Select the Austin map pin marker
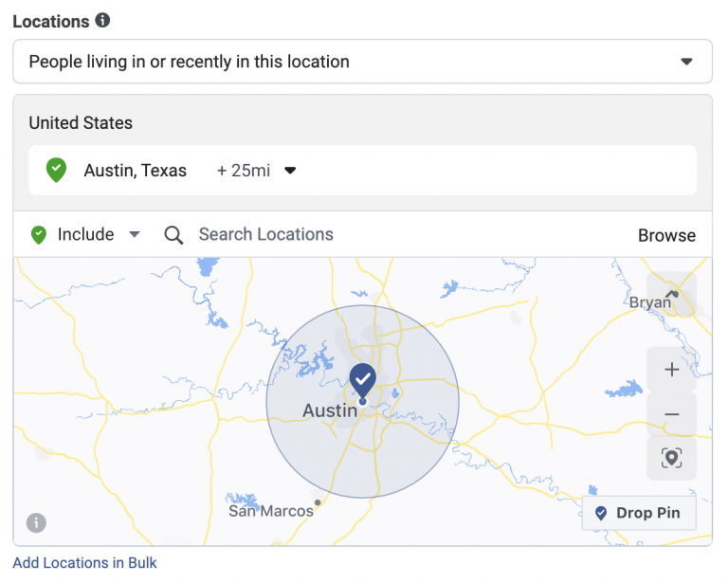Image resolution: width=728 pixels, height=583 pixels. click(362, 380)
